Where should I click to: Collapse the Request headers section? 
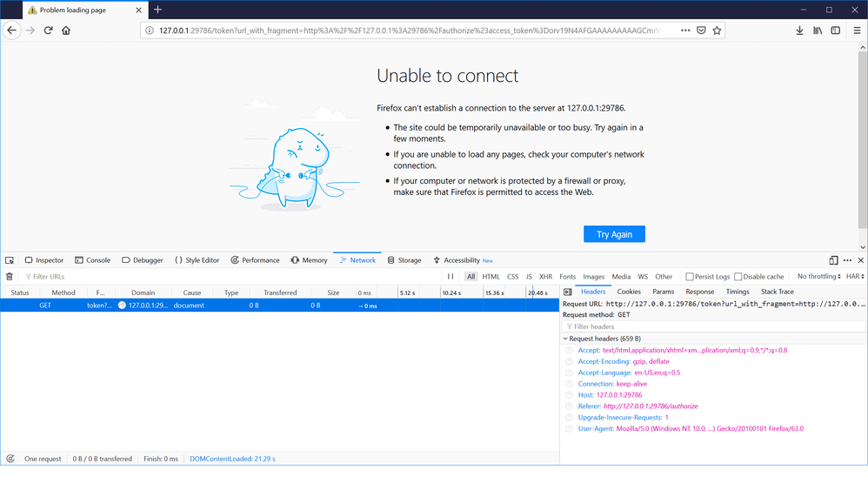coord(566,339)
